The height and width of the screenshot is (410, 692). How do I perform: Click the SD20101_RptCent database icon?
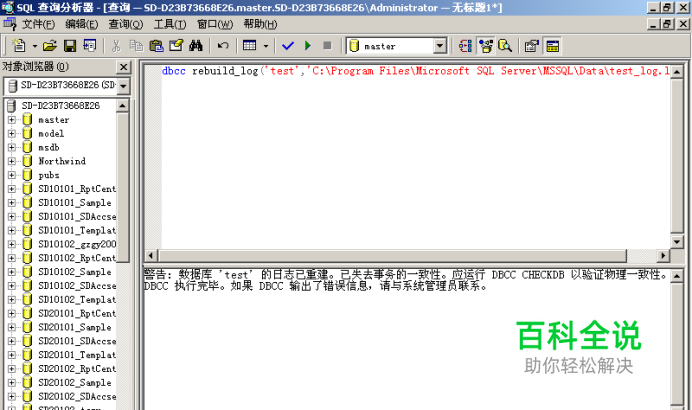point(27,313)
